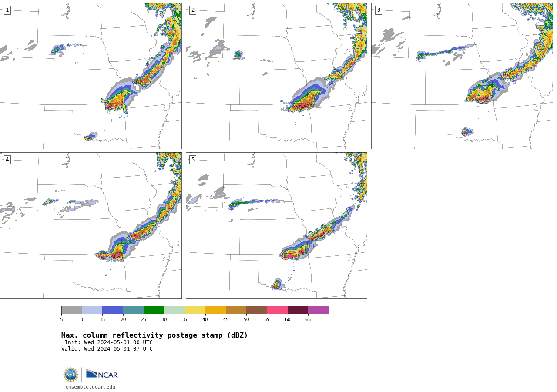Click the orange 40-45 dBZ swatch

pyautogui.click(x=215, y=310)
